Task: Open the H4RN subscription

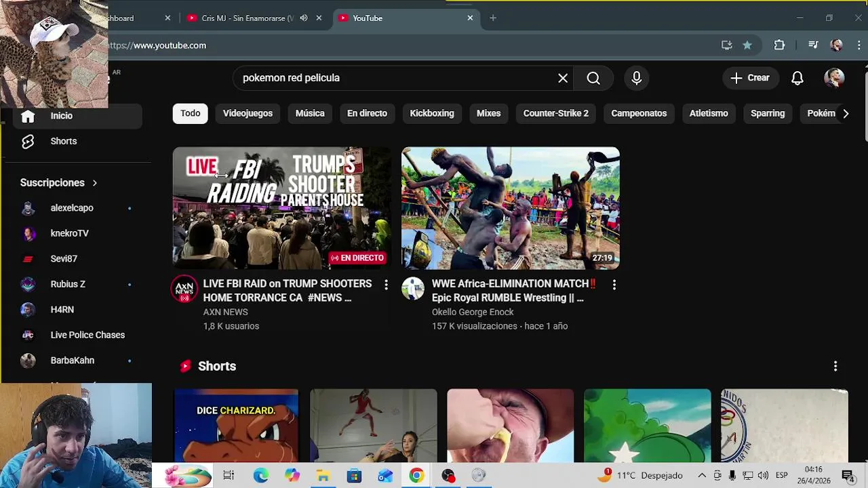Action: click(78, 310)
